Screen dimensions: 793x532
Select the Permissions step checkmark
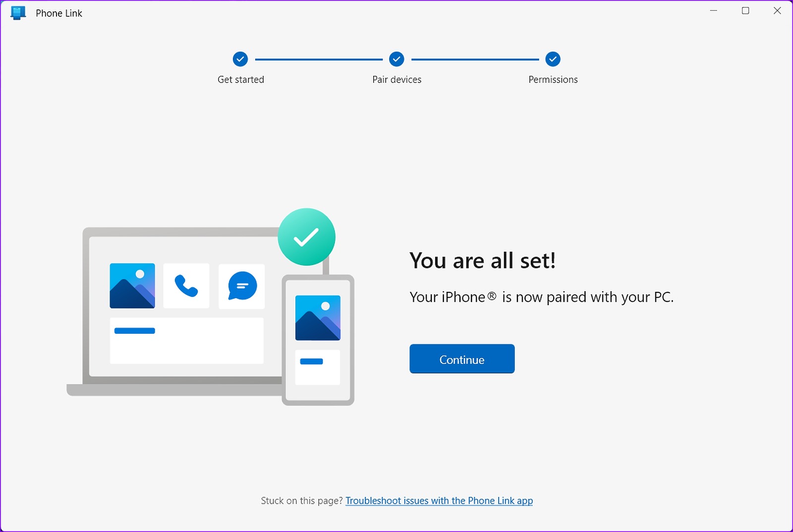tap(553, 59)
